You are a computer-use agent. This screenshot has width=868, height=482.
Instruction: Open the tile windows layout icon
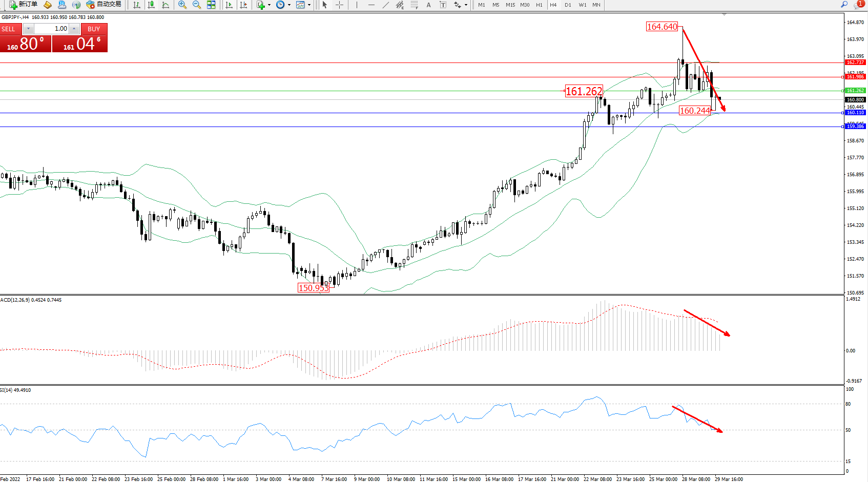pyautogui.click(x=211, y=5)
